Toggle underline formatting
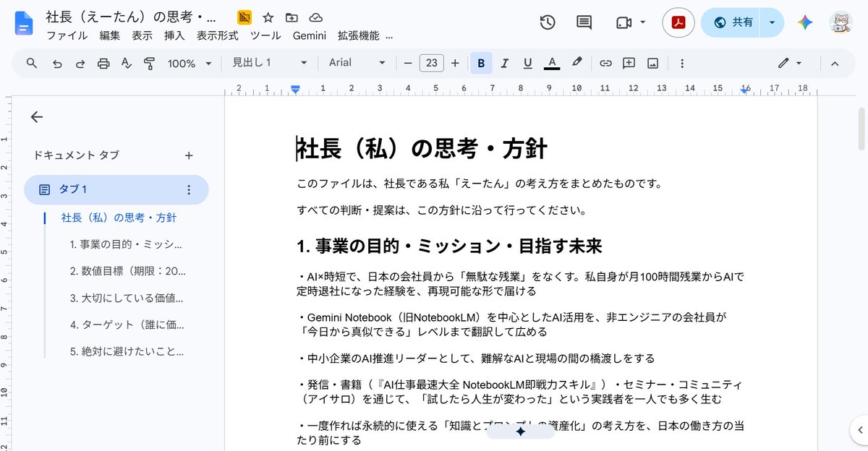 [x=527, y=63]
